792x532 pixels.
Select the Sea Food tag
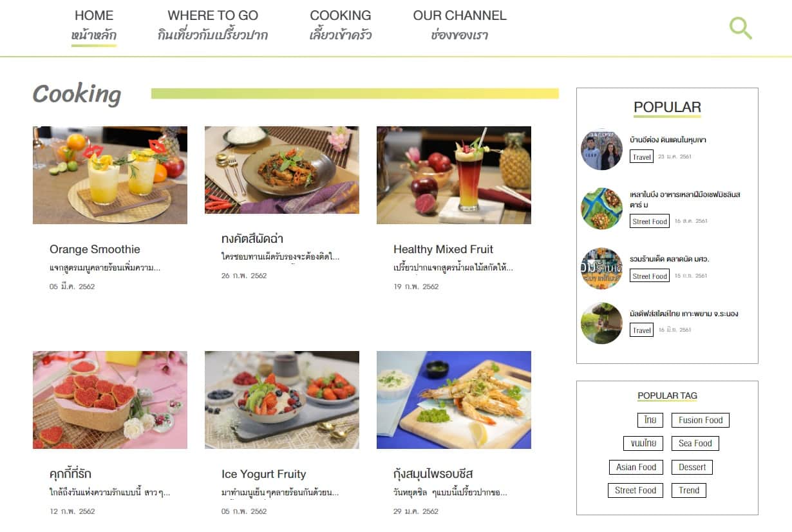tap(695, 443)
